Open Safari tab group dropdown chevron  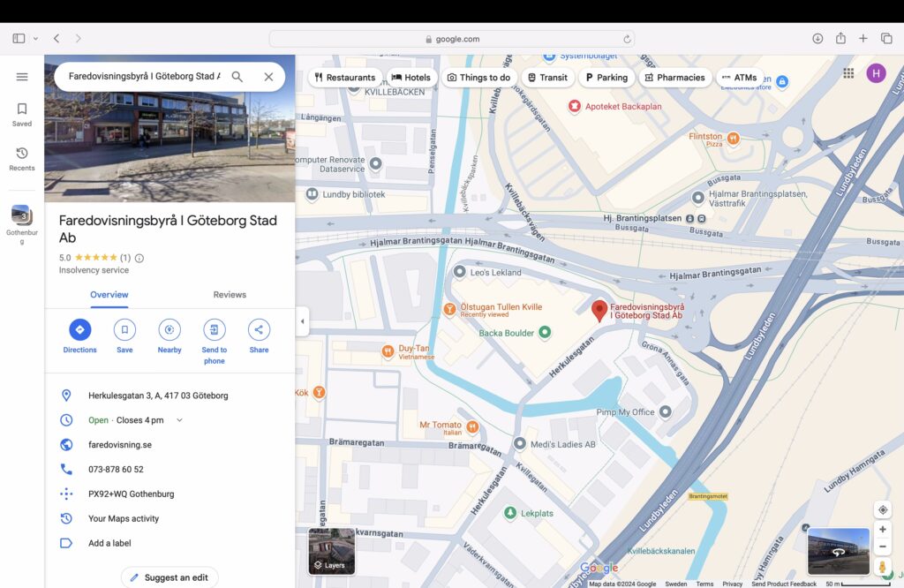35,39
